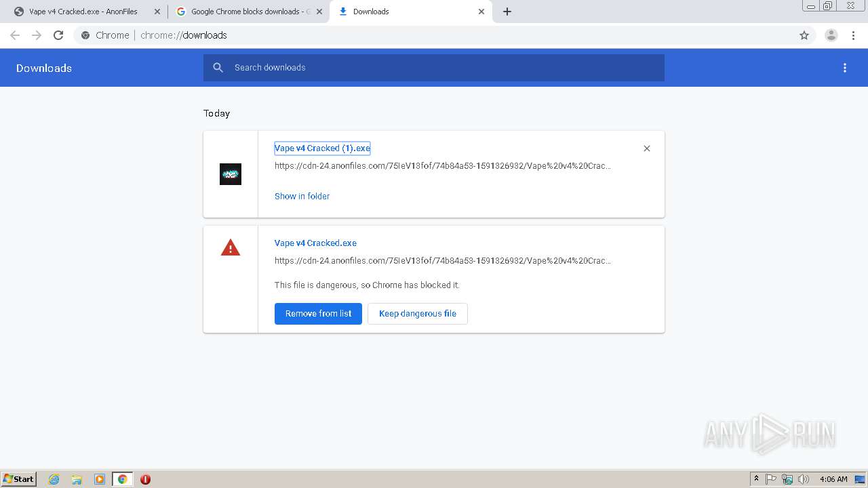Viewport: 868px width, 488px height.
Task: Close the Downloads tab
Action: tap(481, 12)
